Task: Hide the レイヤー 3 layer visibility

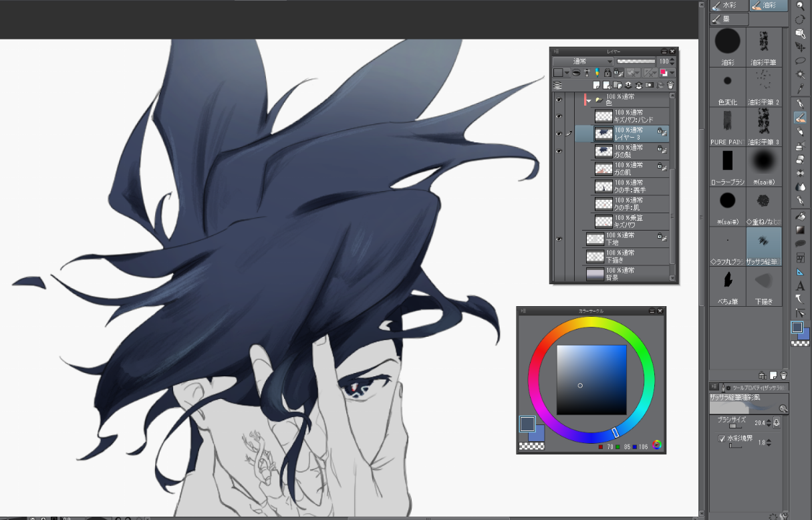Action: [559, 134]
